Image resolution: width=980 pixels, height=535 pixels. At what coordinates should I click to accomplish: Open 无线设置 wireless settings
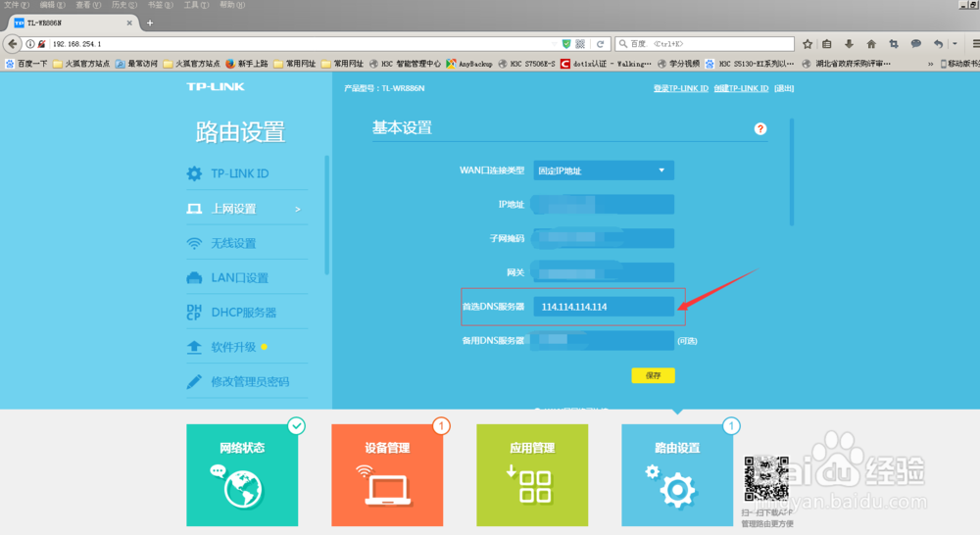[247, 243]
